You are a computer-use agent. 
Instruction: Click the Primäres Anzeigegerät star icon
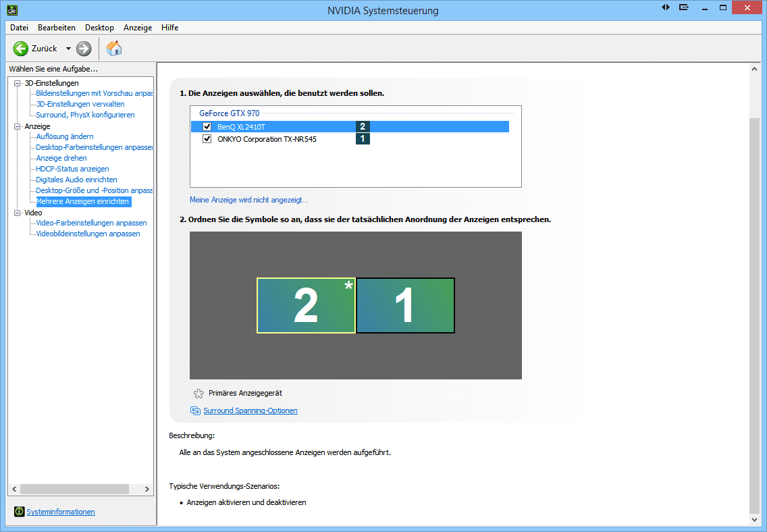(198, 393)
